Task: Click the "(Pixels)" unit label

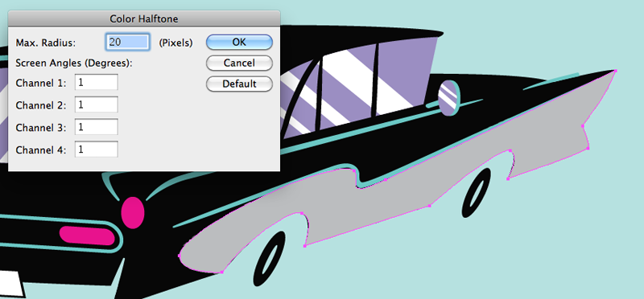Action: [175, 43]
